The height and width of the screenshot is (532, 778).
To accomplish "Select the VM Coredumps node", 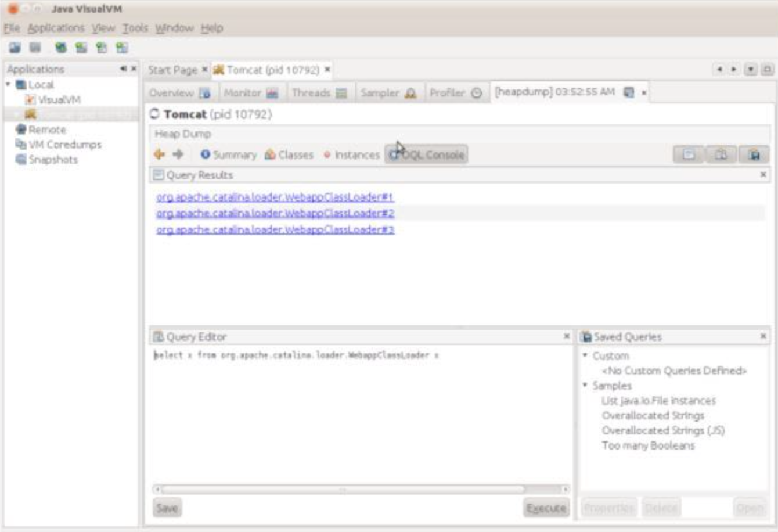I will click(64, 145).
